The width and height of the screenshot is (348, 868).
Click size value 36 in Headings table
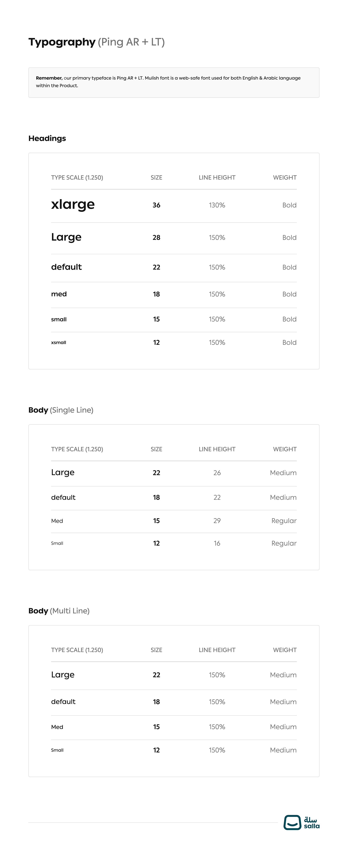(156, 205)
